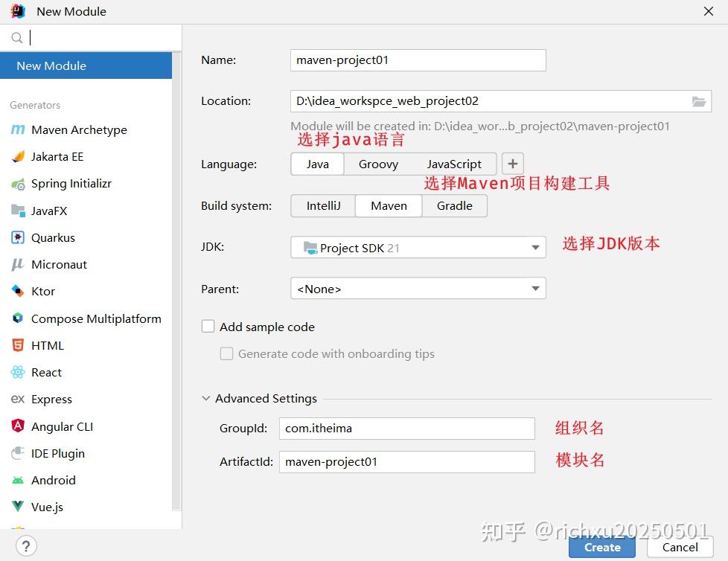Select the JavaFX generator

(x=49, y=211)
